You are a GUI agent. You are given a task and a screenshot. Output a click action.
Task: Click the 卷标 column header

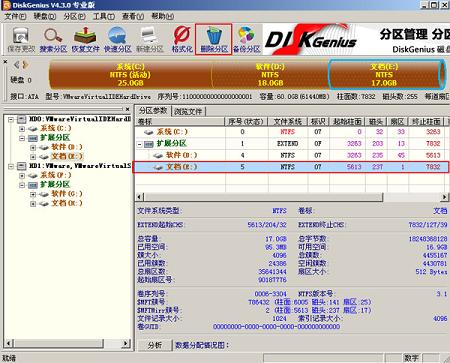(180, 121)
